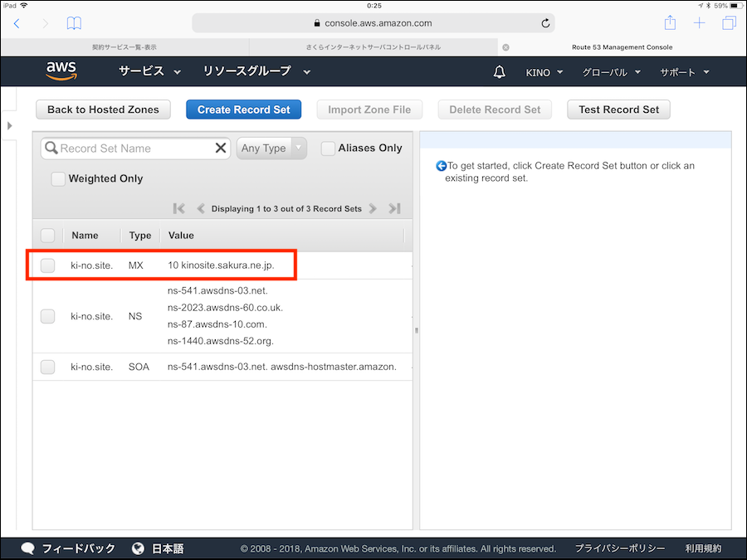
Task: Switch to さくらインターネット control panel tab
Action: [x=373, y=47]
